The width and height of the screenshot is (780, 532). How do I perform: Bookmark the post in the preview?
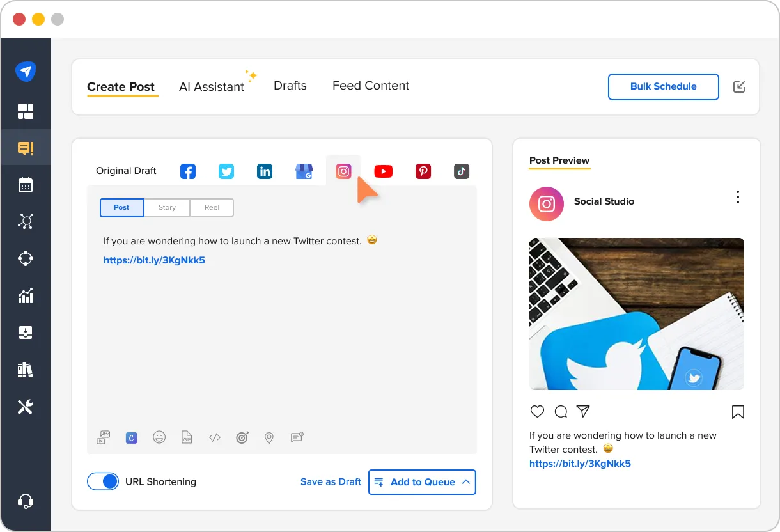click(738, 412)
